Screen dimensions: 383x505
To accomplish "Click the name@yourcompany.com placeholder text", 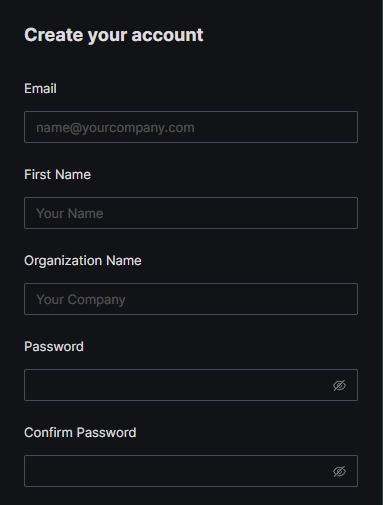I will pyautogui.click(x=115, y=128).
